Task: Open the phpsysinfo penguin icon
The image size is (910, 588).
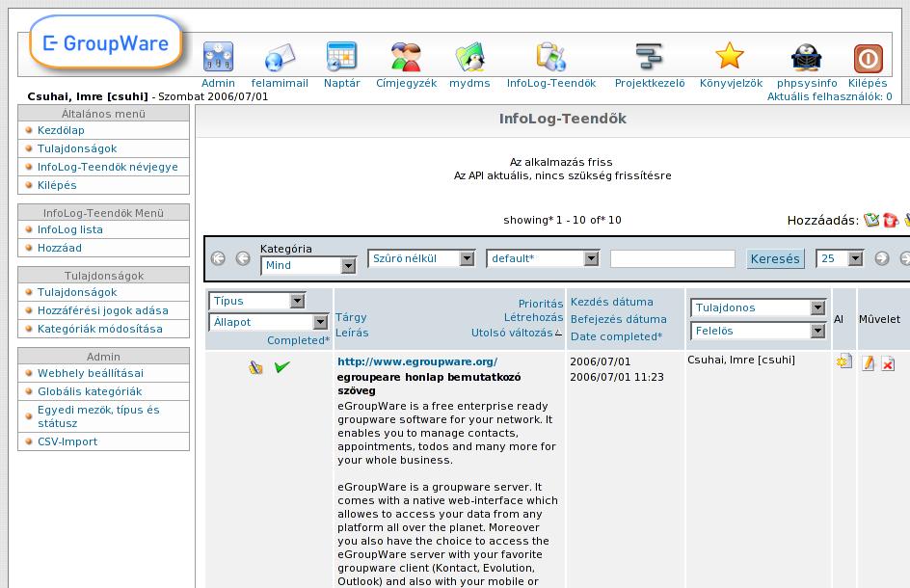Action: pos(806,58)
